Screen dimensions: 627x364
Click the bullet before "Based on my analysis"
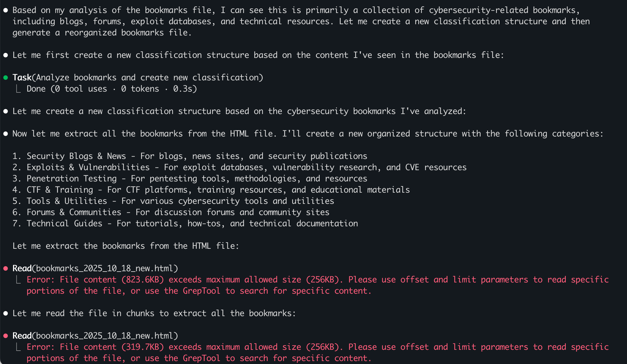tap(6, 10)
